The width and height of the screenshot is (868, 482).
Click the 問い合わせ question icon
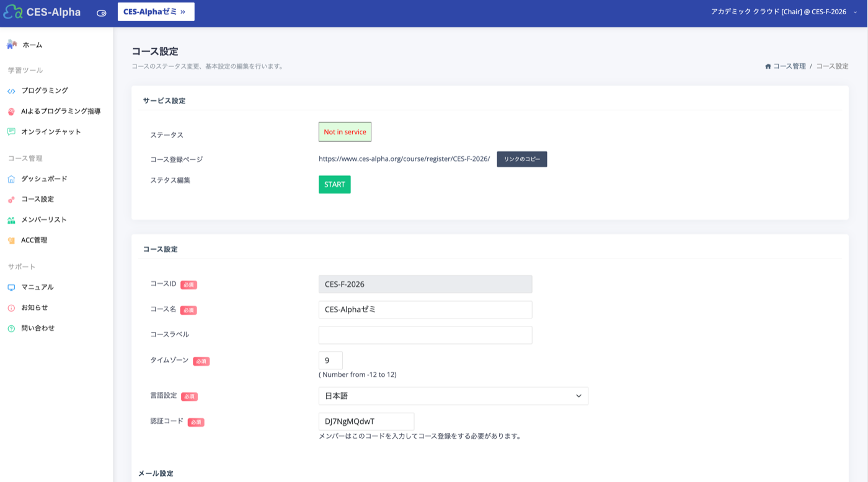pyautogui.click(x=11, y=328)
